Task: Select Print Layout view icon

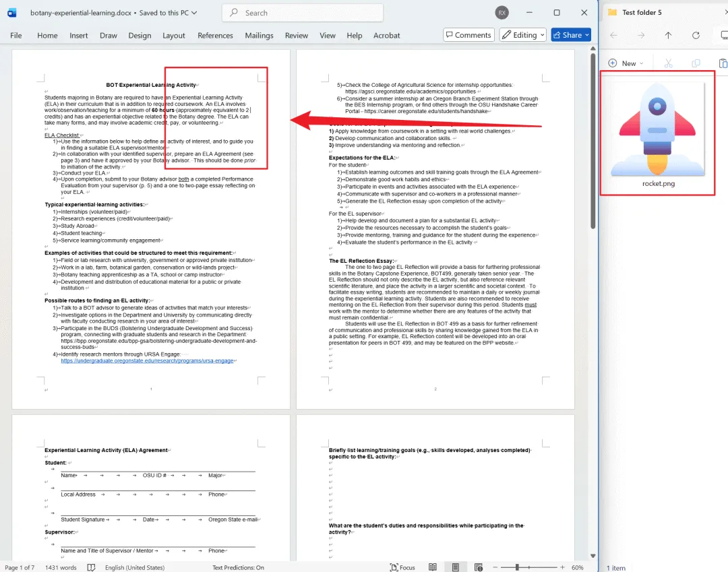Action: coord(456,567)
